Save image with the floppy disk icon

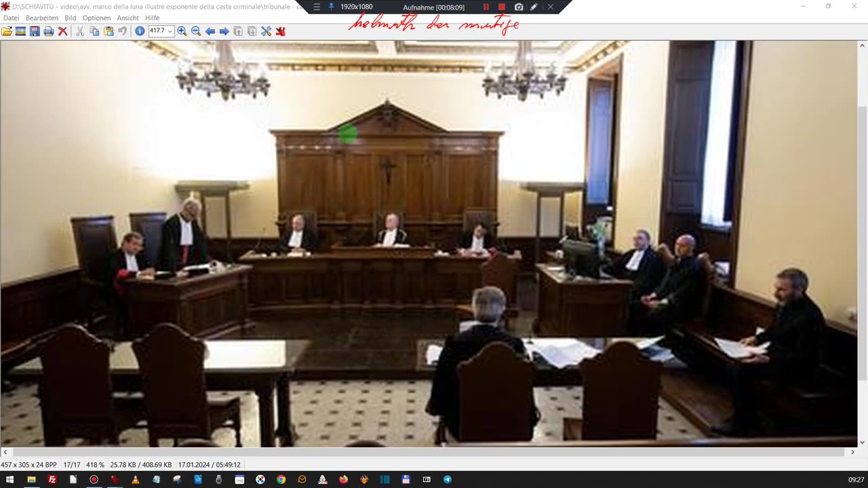click(x=35, y=31)
